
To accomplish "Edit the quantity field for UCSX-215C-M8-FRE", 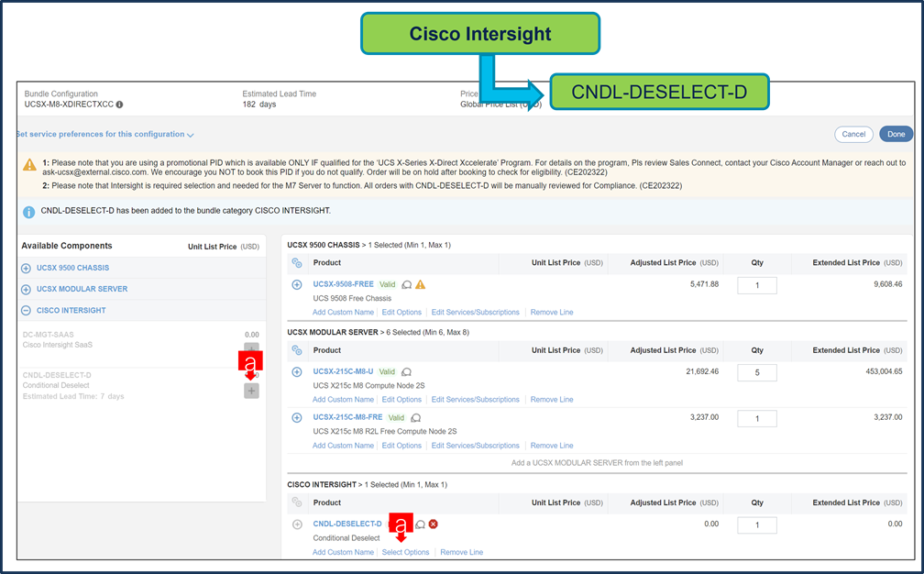I will (756, 418).
